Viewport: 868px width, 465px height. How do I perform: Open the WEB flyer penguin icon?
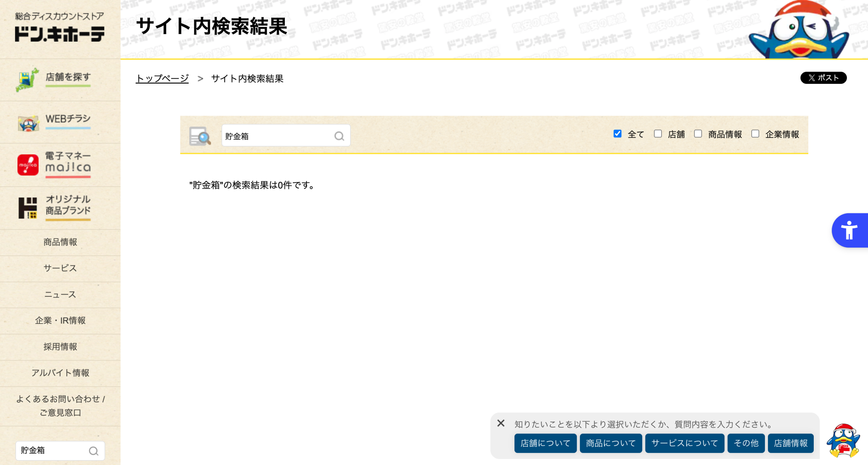28,123
